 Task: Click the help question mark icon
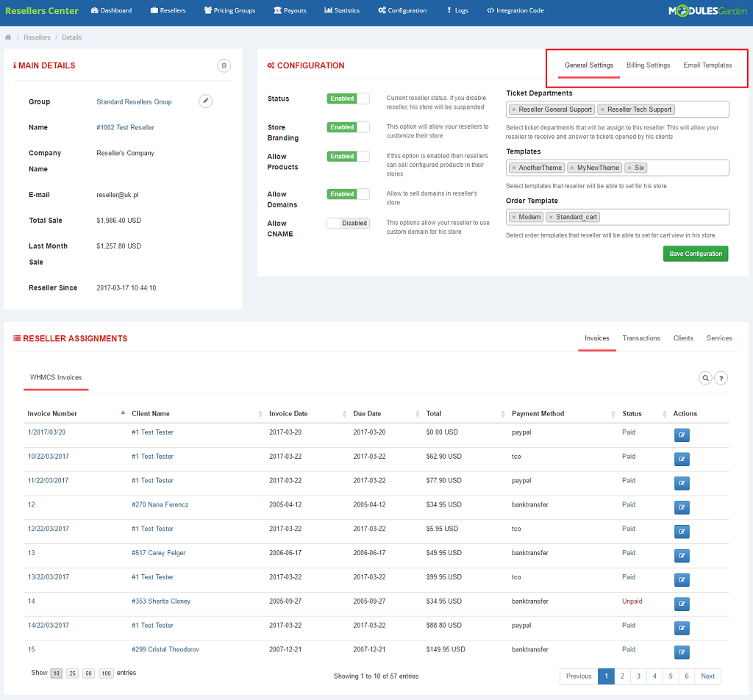click(721, 378)
